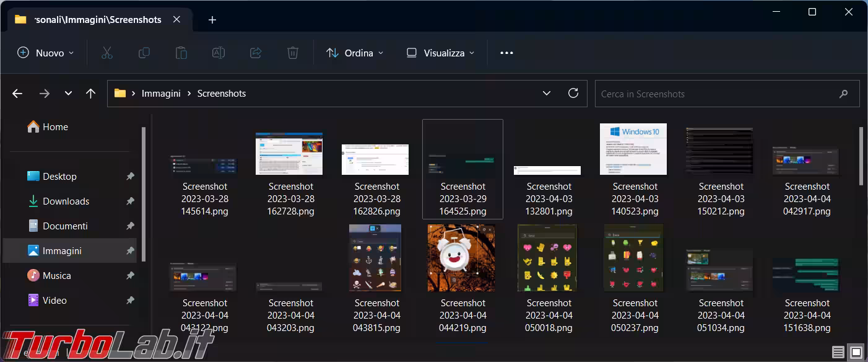Refresh the Screenshots folder view
The height and width of the screenshot is (362, 868).
(573, 94)
